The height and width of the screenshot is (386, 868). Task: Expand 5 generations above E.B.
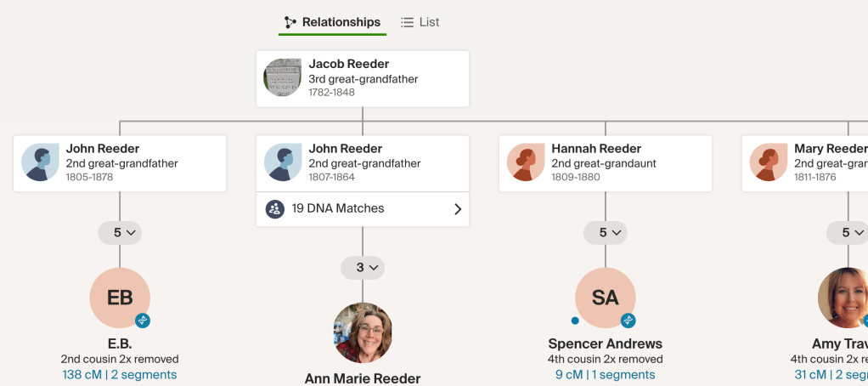point(120,232)
